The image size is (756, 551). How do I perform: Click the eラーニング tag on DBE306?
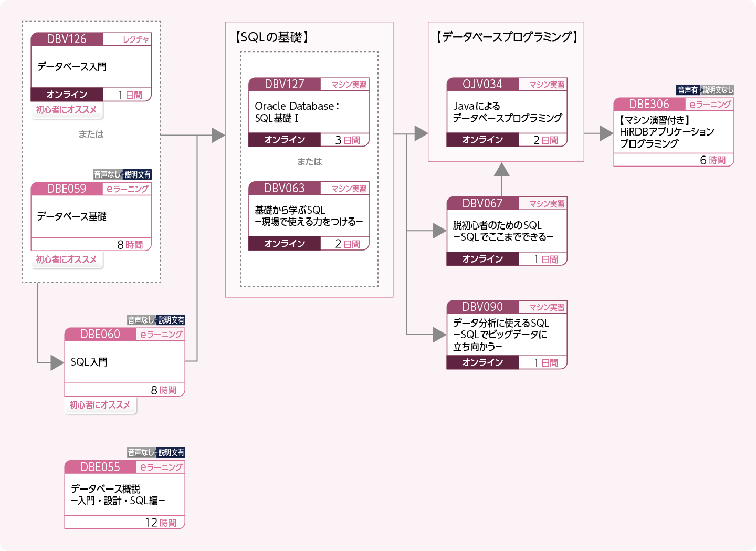(710, 105)
